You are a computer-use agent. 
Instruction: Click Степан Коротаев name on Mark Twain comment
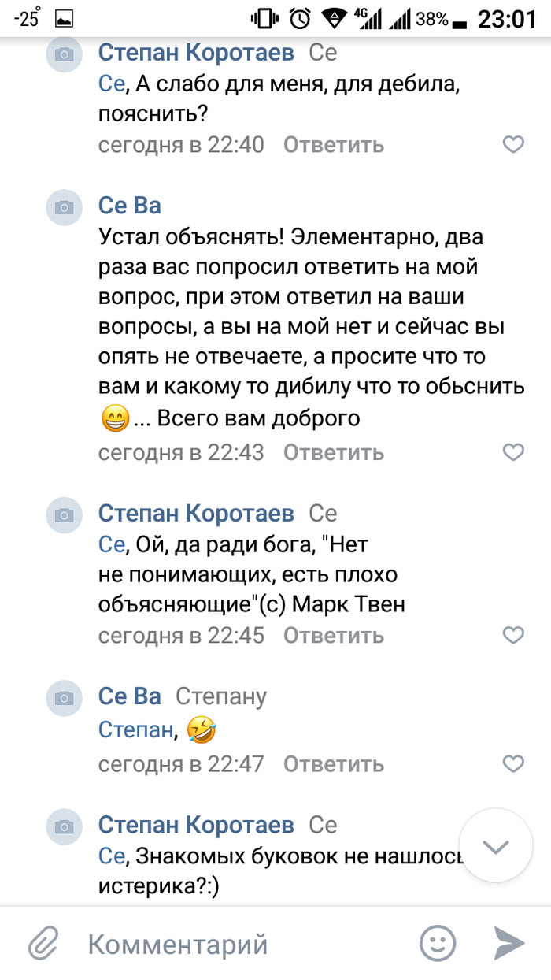196,514
